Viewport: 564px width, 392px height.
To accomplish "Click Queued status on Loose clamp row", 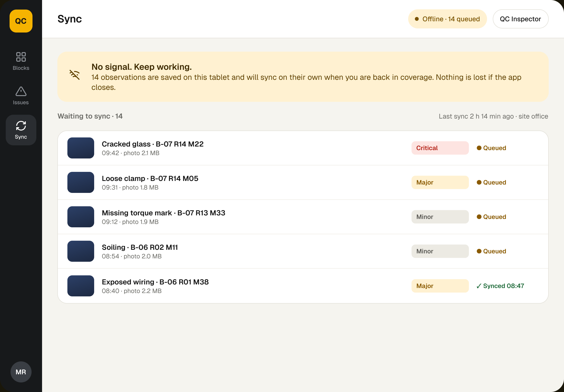I will [491, 182].
